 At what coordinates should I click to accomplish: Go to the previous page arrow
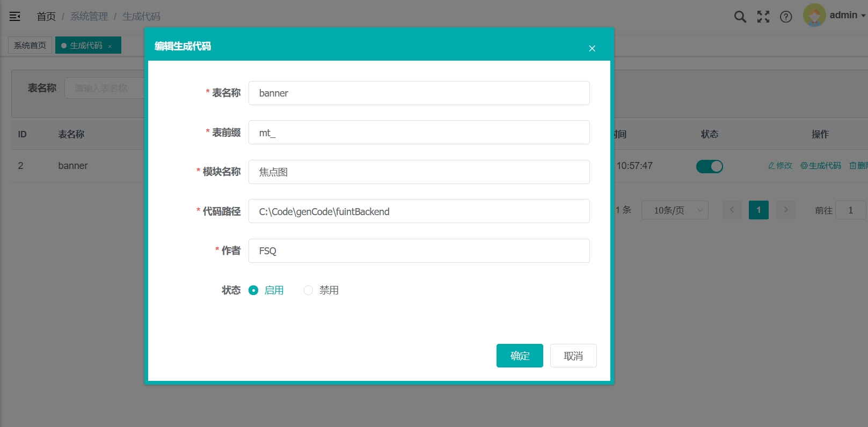click(732, 210)
